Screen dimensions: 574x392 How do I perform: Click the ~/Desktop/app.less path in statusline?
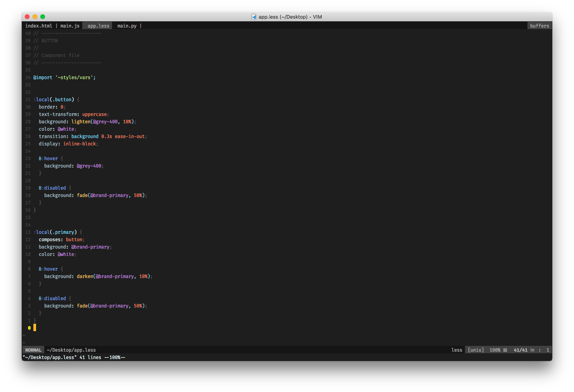[71, 350]
